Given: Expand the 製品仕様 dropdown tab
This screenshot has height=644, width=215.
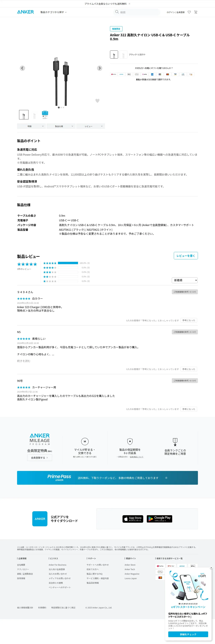Looking at the screenshot, I should point(61,126).
